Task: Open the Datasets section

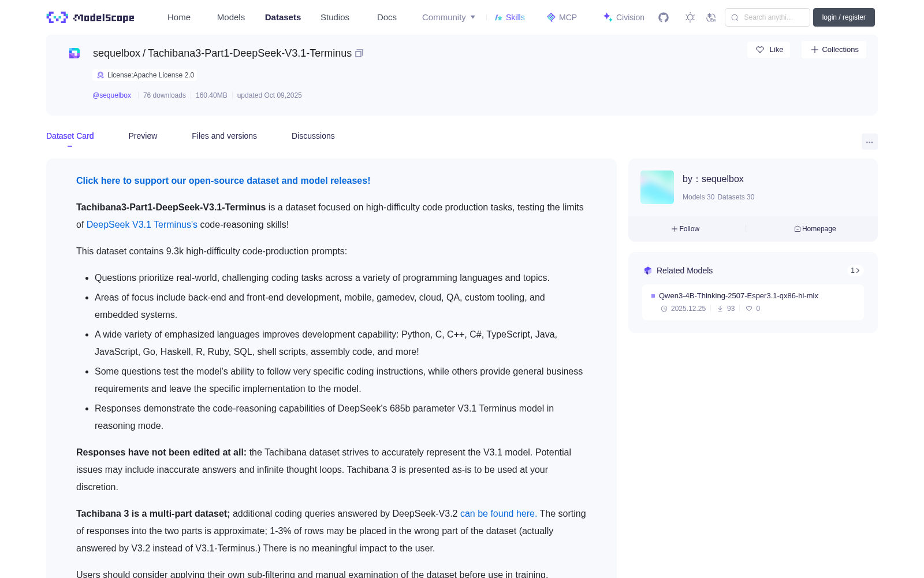Action: (x=283, y=17)
